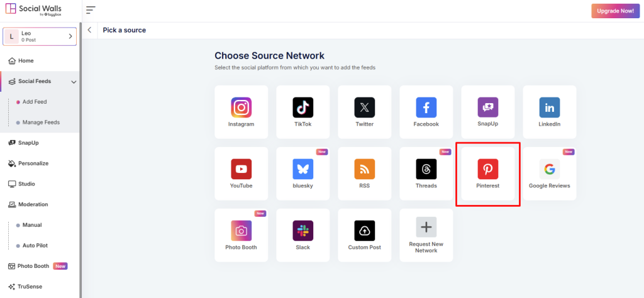Click the Google Reviews source icon

pyautogui.click(x=549, y=169)
